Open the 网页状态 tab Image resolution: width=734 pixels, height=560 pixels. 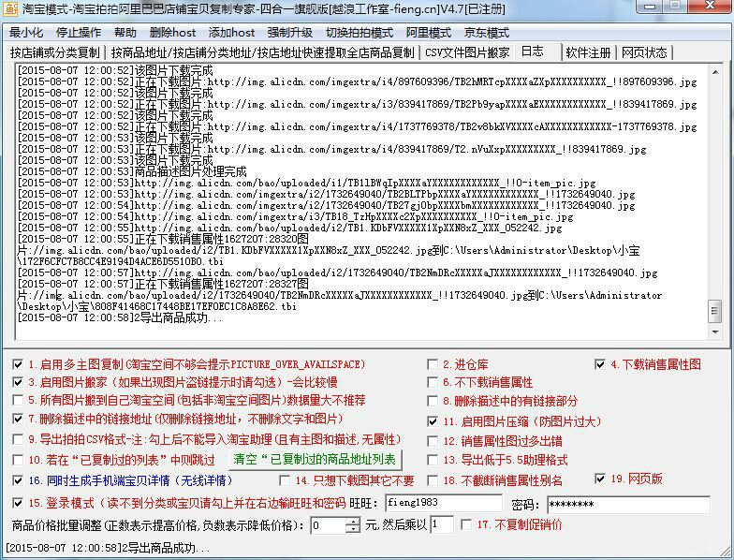coord(644,52)
